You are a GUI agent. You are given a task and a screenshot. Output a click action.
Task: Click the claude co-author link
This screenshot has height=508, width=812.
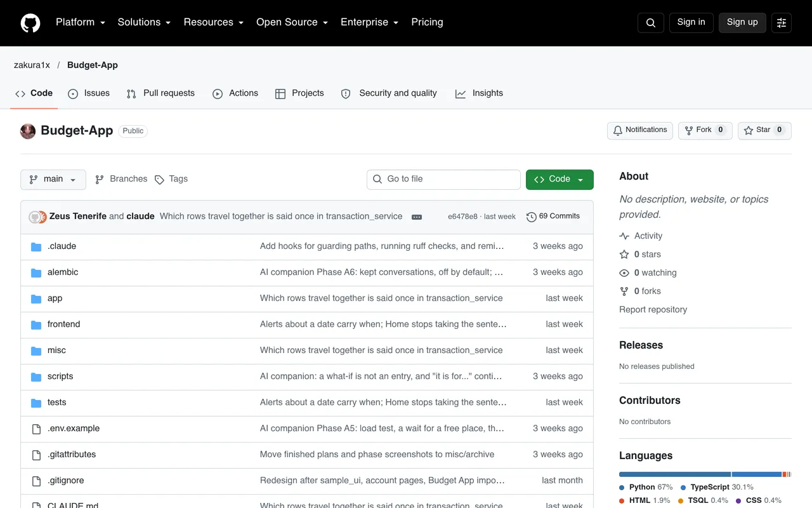click(x=140, y=217)
